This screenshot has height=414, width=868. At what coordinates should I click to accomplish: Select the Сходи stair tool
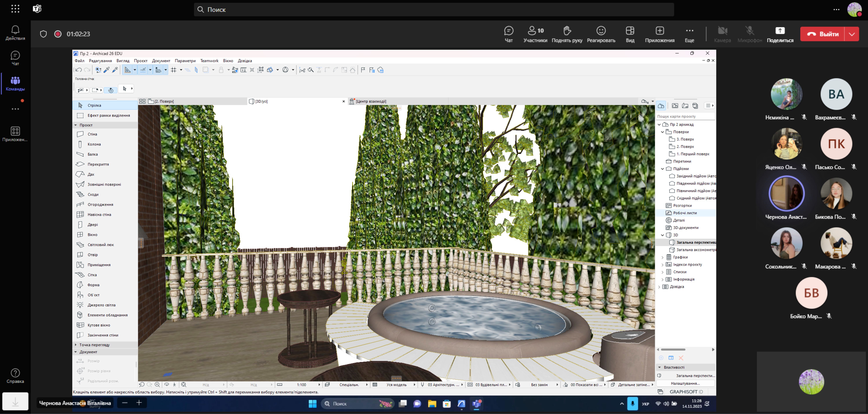(x=105, y=194)
